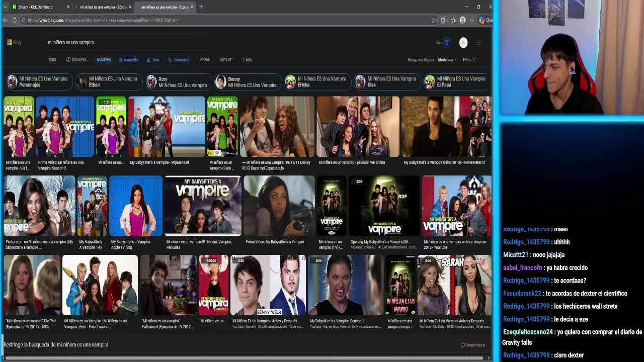Open 'Niñera, Vampiro, Películas' image result
The image size is (644, 362).
(203, 206)
